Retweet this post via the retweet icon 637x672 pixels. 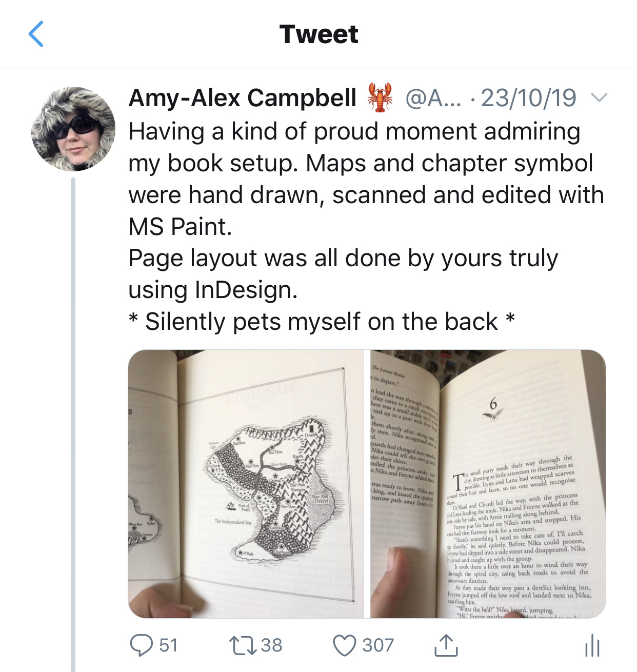point(243,645)
